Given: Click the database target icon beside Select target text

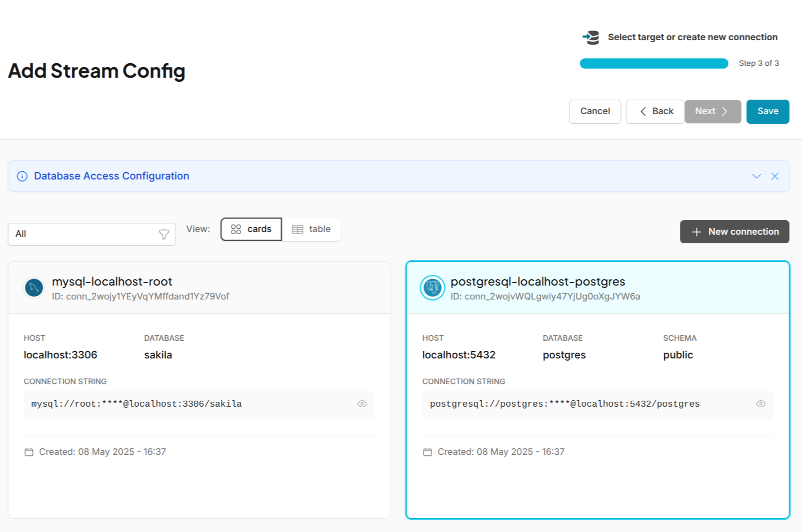Looking at the screenshot, I should point(590,37).
